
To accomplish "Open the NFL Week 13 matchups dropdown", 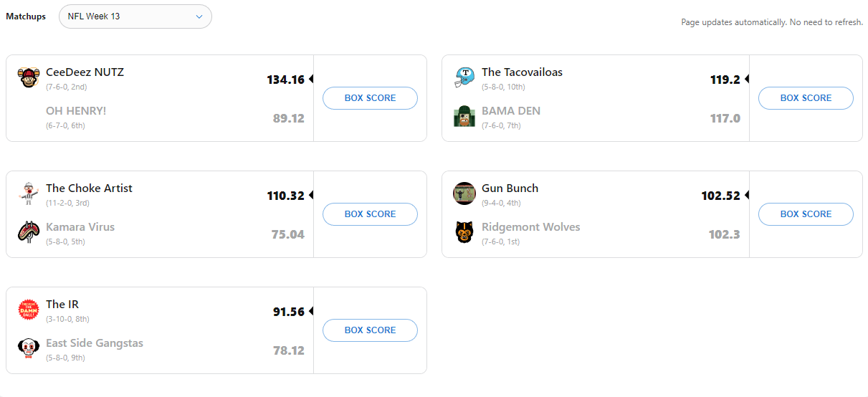I will click(135, 16).
